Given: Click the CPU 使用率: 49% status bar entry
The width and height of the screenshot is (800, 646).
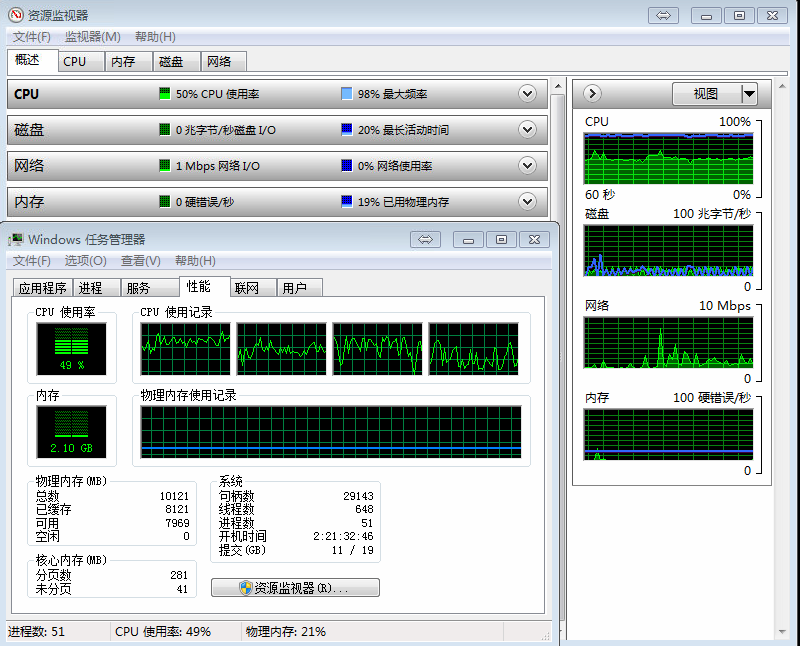Looking at the screenshot, I should [163, 632].
